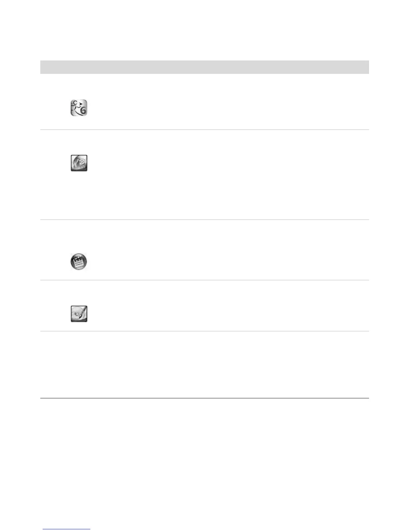411x532 pixels.
Task: Click the black bottom border of the table
Action: pyautogui.click(x=204, y=398)
